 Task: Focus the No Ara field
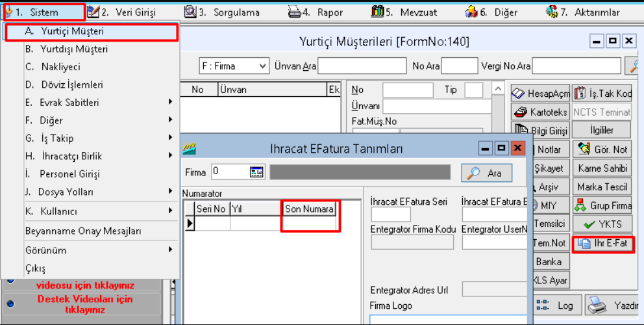460,66
